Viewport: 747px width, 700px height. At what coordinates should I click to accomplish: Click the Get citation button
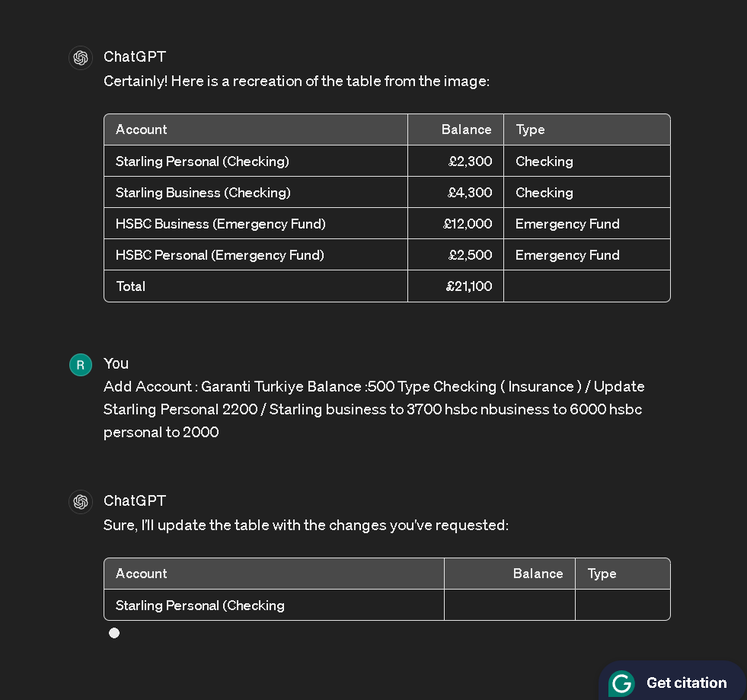point(672,682)
